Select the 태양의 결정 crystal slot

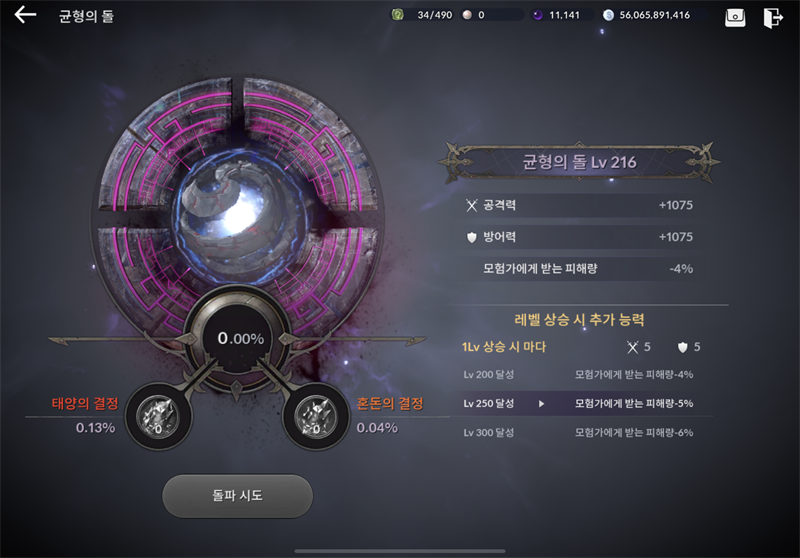click(158, 417)
